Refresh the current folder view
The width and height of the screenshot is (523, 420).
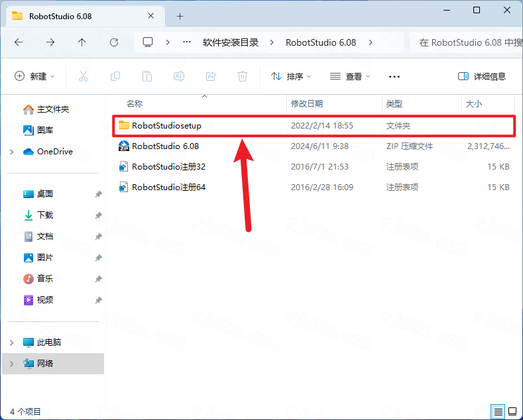coord(114,42)
